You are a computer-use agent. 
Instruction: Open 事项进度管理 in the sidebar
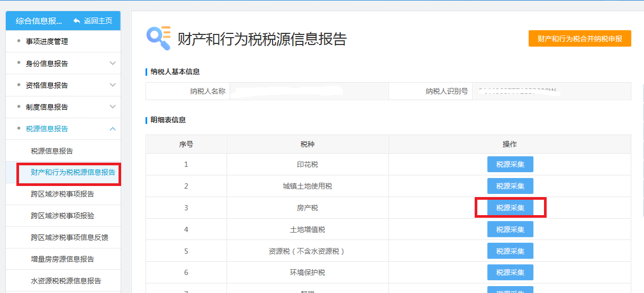(x=47, y=41)
